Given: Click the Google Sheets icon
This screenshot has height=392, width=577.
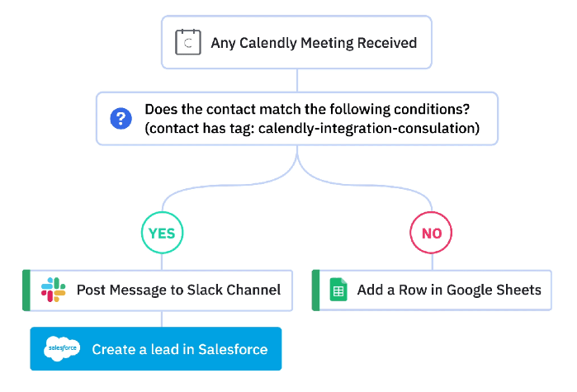Looking at the screenshot, I should coord(338,290).
